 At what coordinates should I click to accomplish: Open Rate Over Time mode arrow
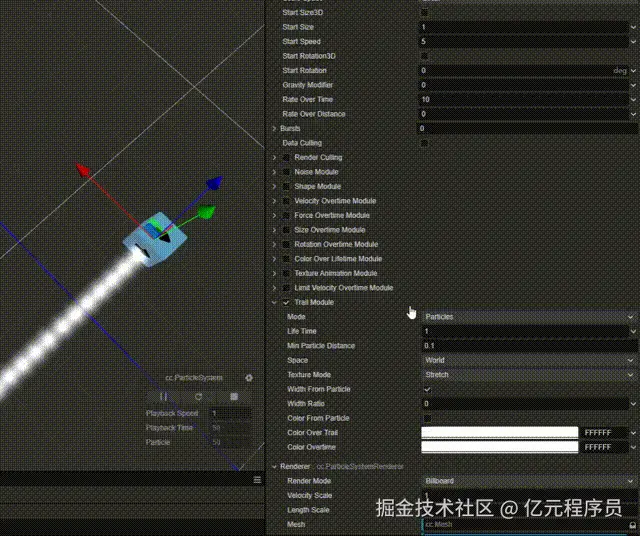pyautogui.click(x=633, y=100)
